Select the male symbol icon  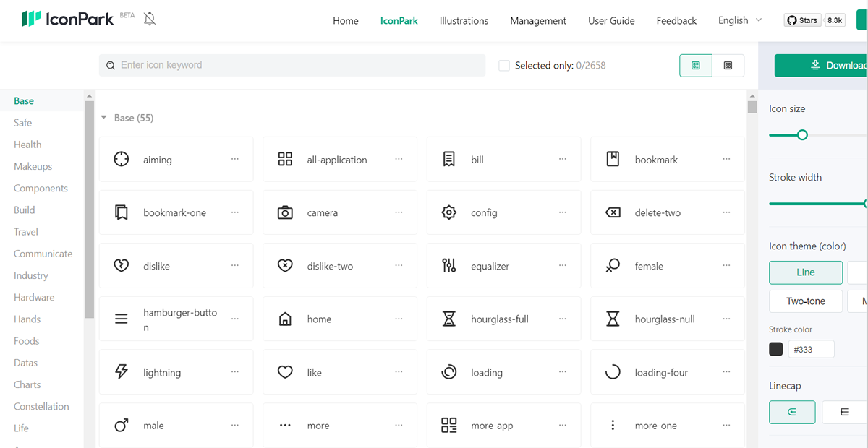pos(122,426)
